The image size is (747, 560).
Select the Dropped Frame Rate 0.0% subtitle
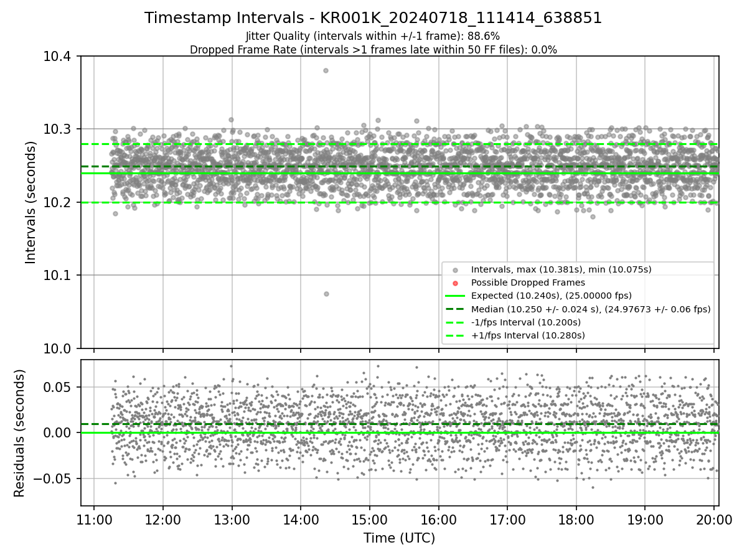tap(373, 50)
